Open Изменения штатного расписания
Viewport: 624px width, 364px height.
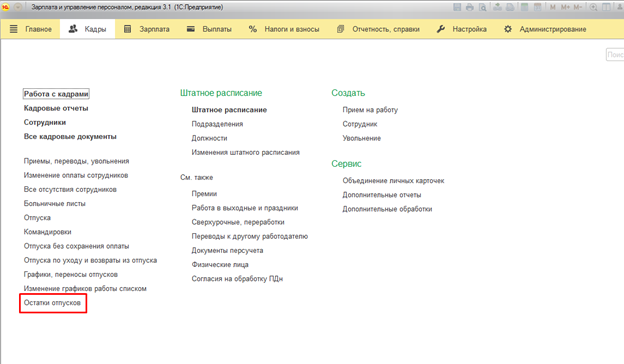(246, 152)
